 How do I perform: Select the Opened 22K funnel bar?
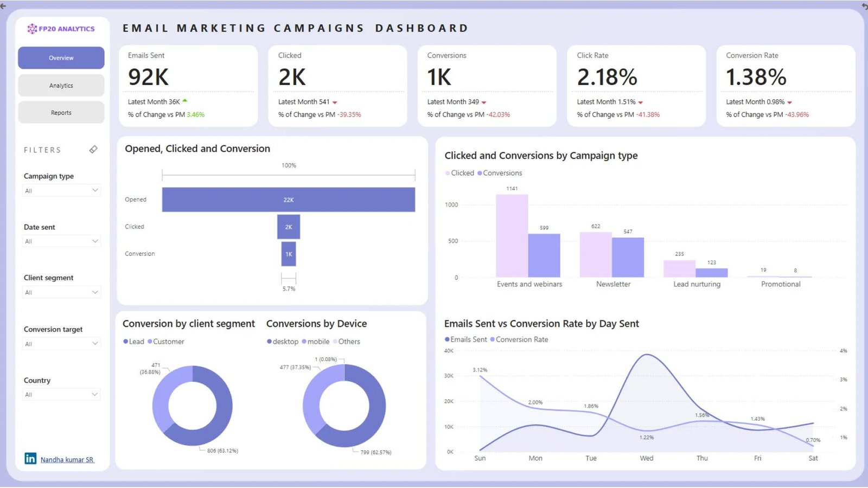pyautogui.click(x=289, y=200)
